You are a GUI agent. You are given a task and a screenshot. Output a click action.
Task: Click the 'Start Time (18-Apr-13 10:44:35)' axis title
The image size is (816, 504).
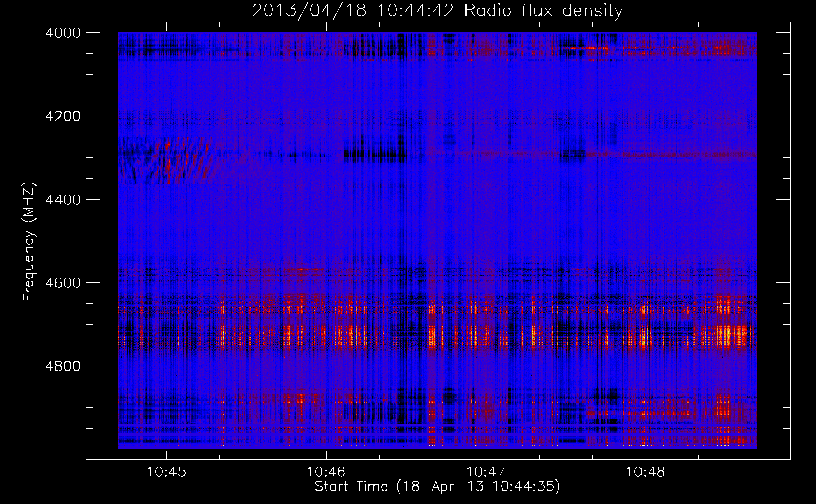(x=437, y=487)
